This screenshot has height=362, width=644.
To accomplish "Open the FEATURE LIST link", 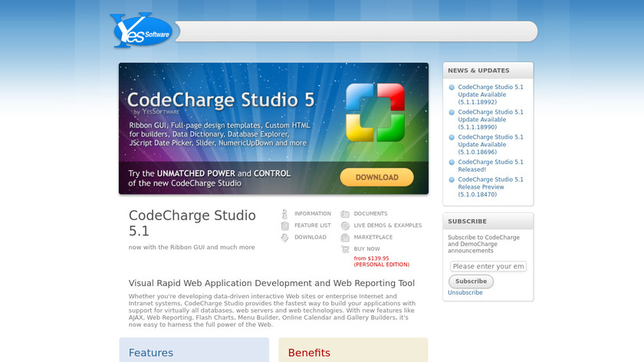I will 313,225.
